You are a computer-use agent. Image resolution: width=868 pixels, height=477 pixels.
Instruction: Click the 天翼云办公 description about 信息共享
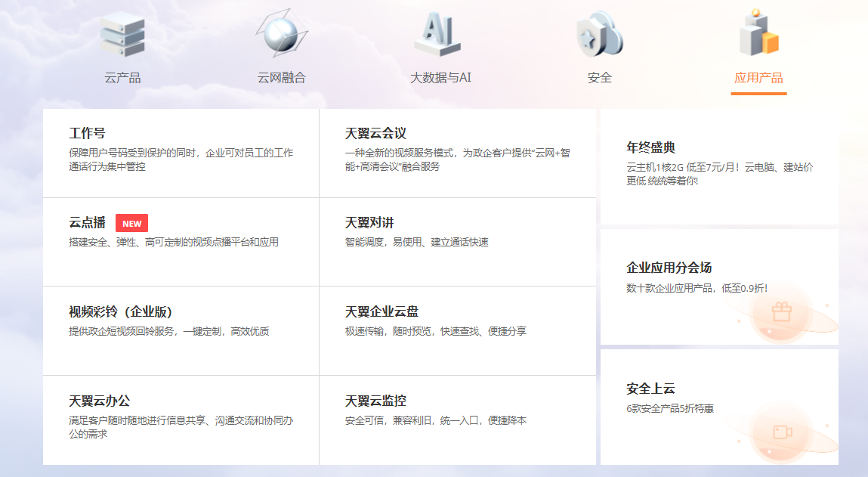tap(181, 427)
